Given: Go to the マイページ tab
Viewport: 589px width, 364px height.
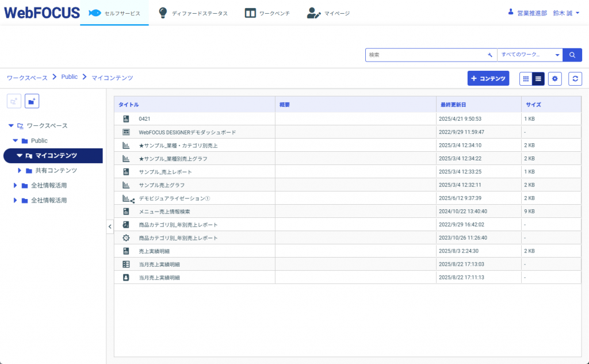Looking at the screenshot, I should 328,13.
